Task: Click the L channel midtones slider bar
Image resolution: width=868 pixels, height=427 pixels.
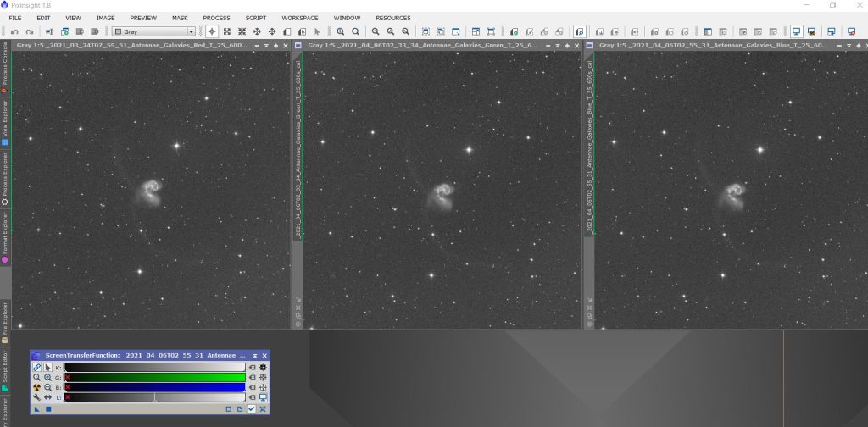Action: (x=154, y=396)
